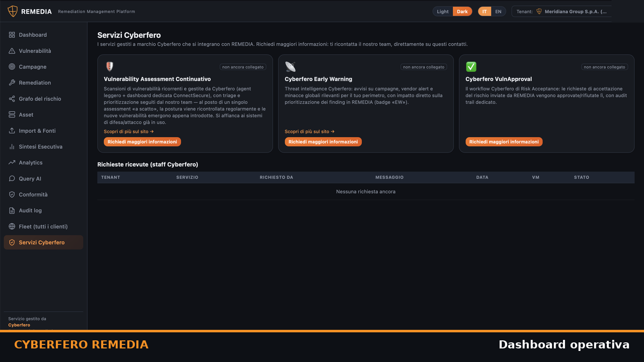
Task: Click the Remediation wrench icon
Action: [x=12, y=82]
